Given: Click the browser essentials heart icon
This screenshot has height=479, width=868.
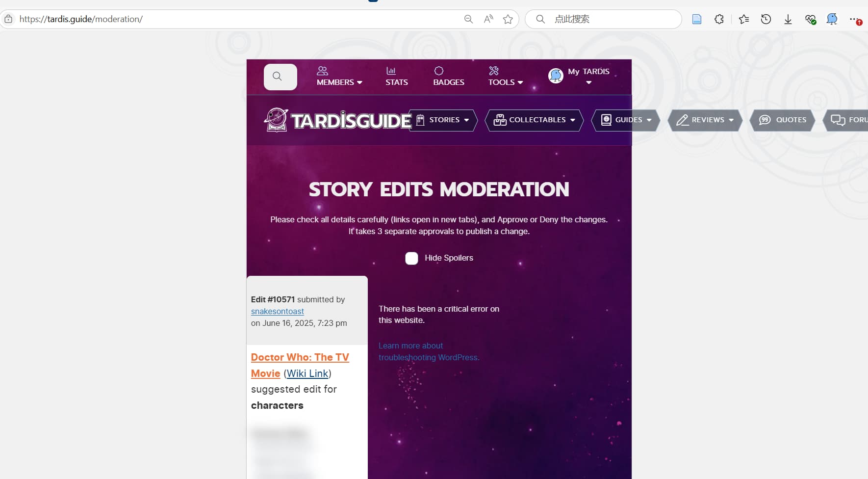Looking at the screenshot, I should pos(810,19).
